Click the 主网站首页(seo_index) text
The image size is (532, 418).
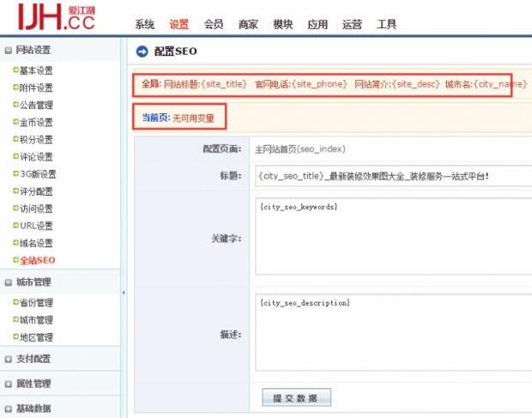click(300, 149)
